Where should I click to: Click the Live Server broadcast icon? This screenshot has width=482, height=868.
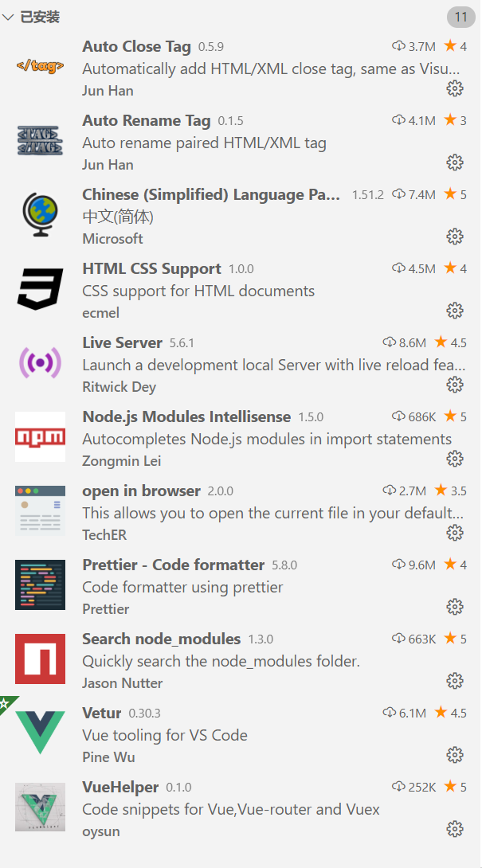coord(40,363)
